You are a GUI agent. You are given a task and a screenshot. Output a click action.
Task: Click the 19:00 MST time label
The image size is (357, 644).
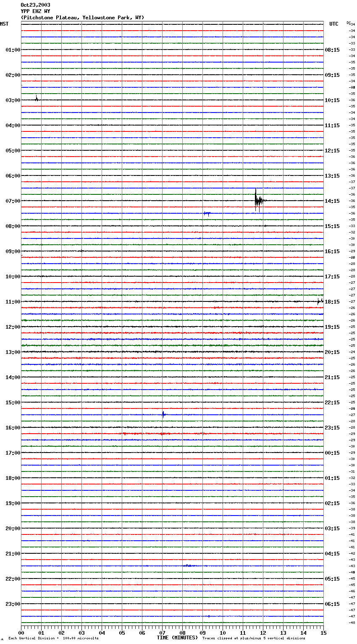click(x=13, y=503)
